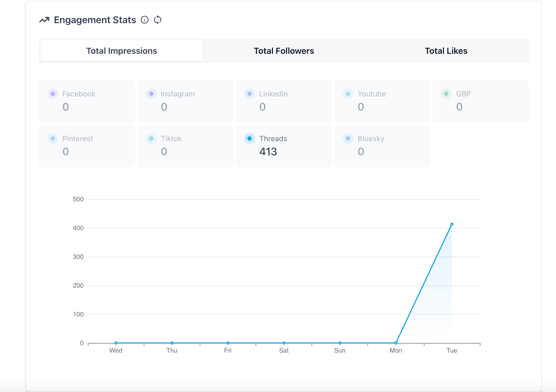Toggle the Linkedin stats card

pos(284,101)
